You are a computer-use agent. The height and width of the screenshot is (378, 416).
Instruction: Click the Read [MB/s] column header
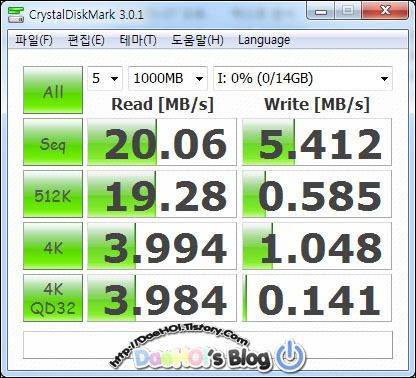(x=162, y=104)
